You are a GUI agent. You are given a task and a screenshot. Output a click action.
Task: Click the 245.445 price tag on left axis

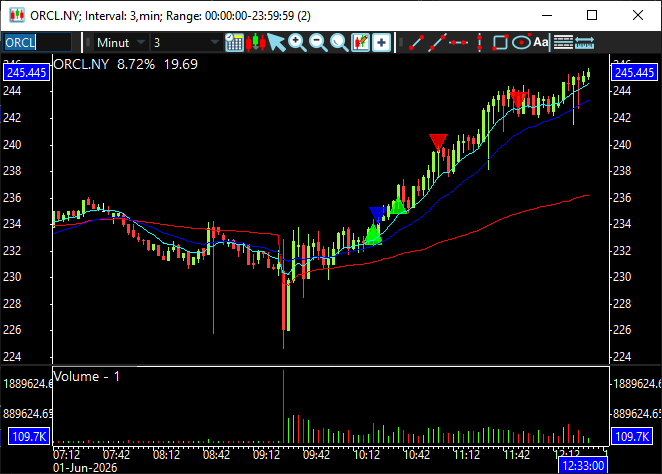point(26,73)
